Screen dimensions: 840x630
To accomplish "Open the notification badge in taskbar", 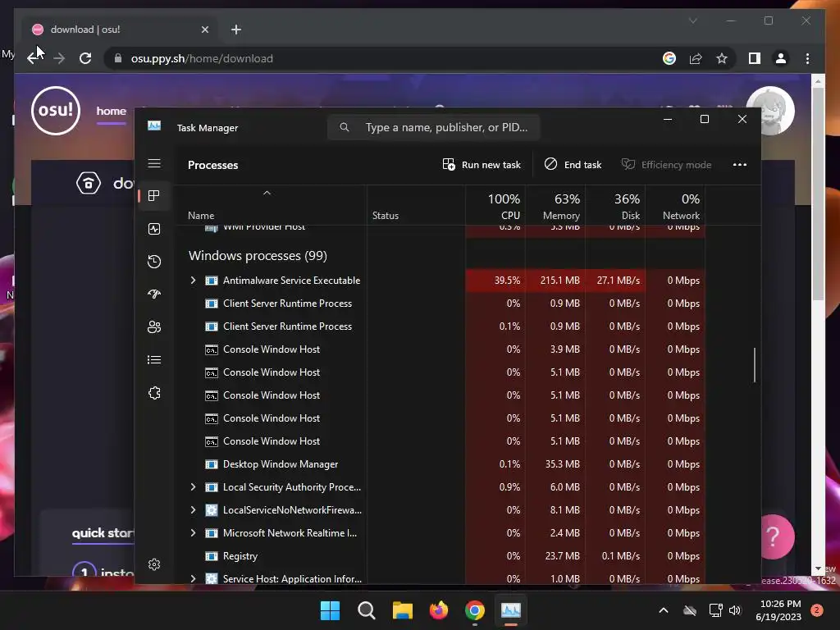I will 817,610.
